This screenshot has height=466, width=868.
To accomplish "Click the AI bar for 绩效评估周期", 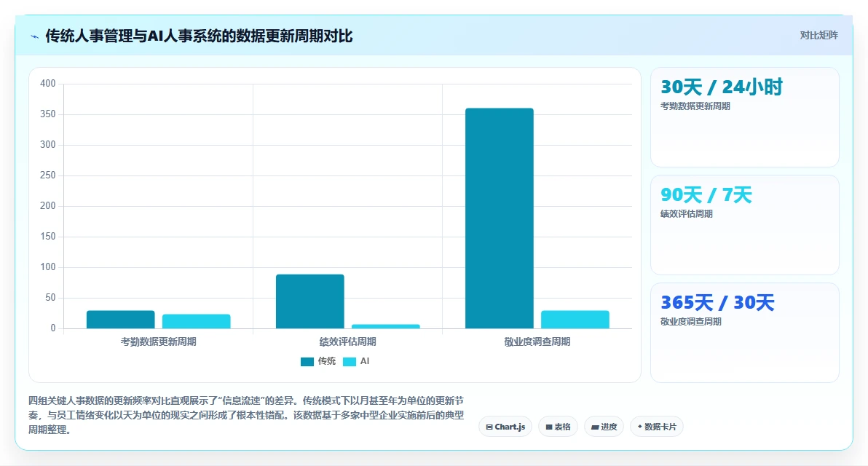I will pos(386,326).
